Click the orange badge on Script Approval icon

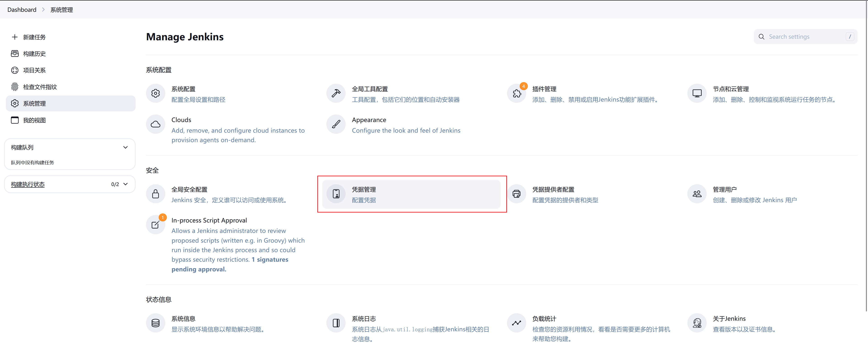coord(163,217)
